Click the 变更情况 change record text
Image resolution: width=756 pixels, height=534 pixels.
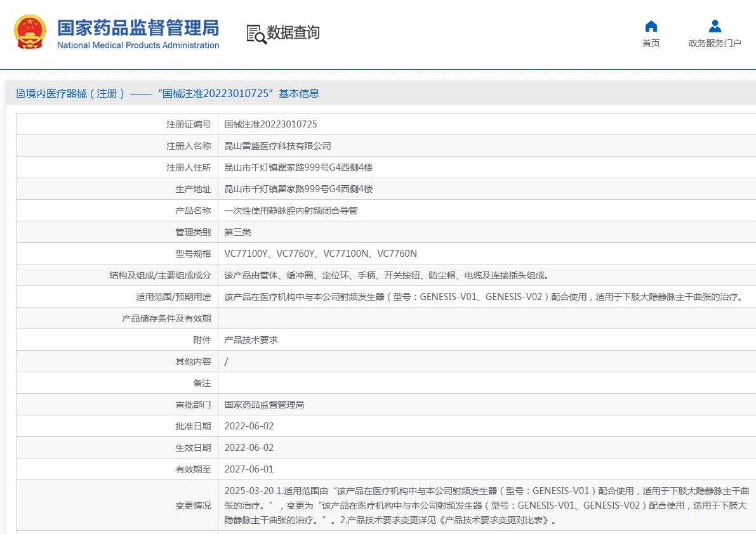(486, 505)
